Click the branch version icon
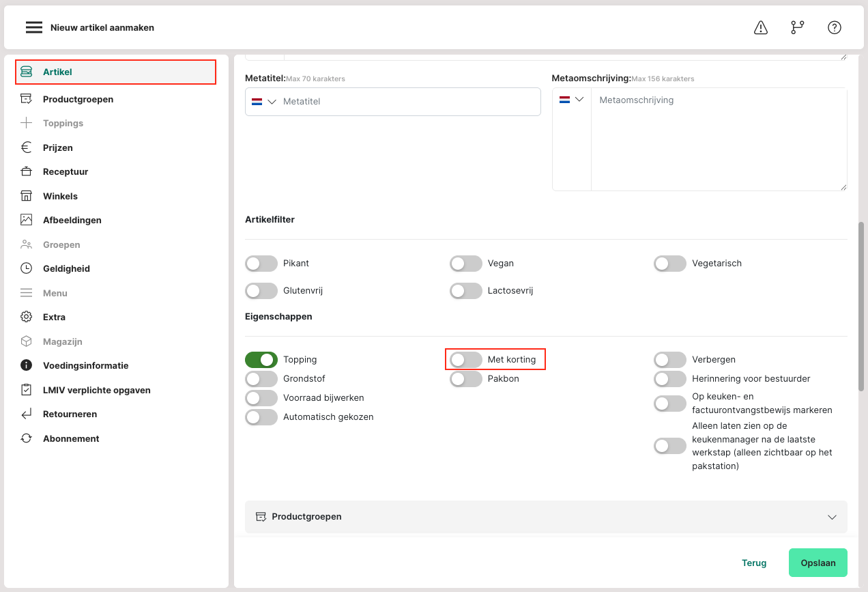868x592 pixels. pyautogui.click(x=798, y=27)
